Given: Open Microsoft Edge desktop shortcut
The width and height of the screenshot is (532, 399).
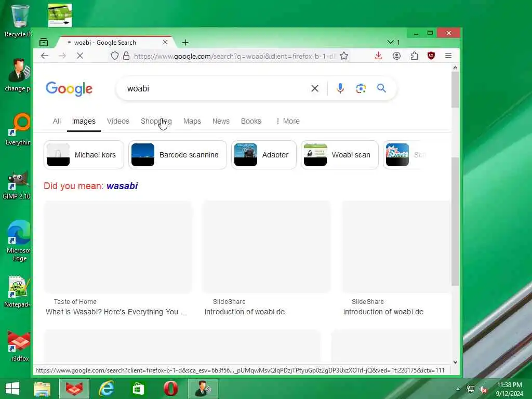Looking at the screenshot, I should (19, 241).
